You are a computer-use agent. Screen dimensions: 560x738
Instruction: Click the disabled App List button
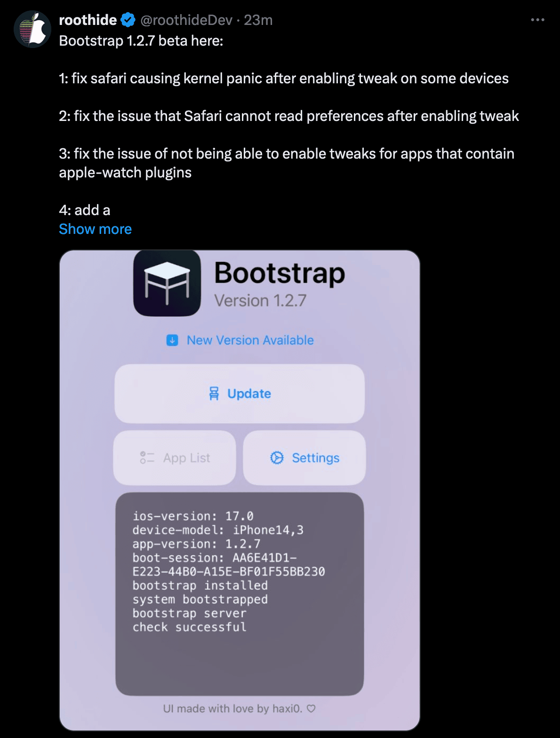coord(174,457)
